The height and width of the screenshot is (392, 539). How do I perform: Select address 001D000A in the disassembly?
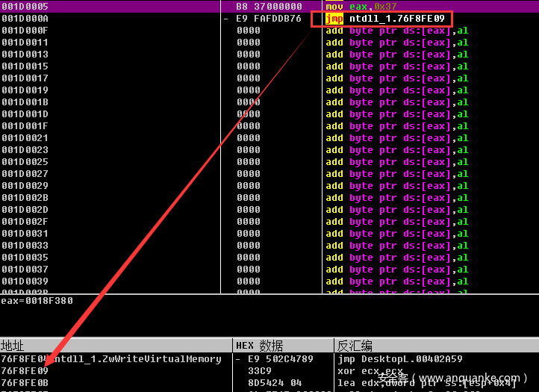pyautogui.click(x=25, y=19)
